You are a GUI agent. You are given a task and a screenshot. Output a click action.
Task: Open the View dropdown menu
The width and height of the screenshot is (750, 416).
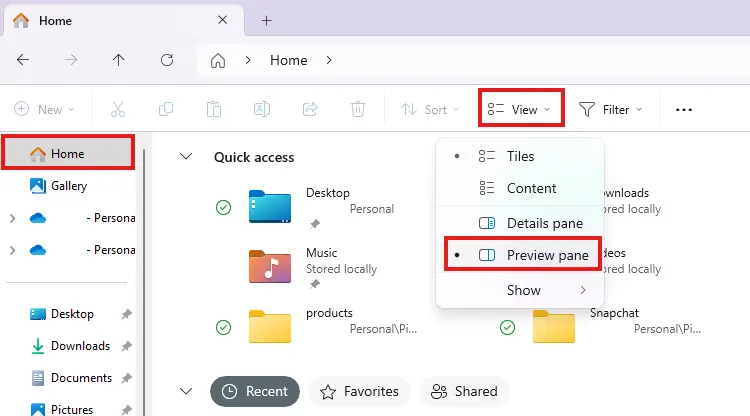pos(520,109)
